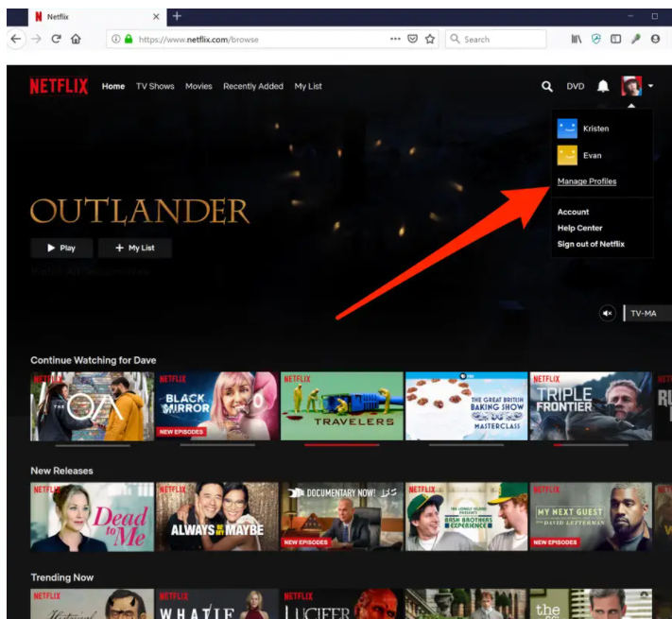Open Always Be My Maybe thumbnail
This screenshot has width=672, height=619.
pos(216,517)
